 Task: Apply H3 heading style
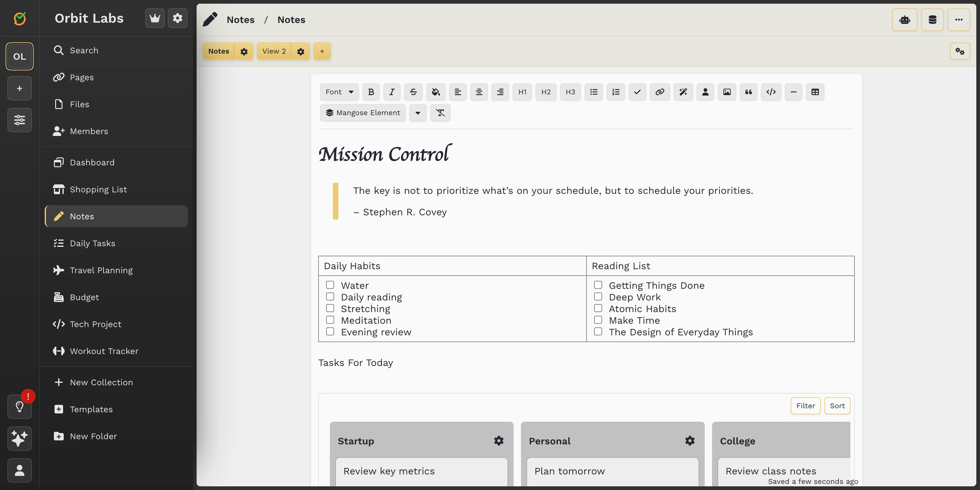click(x=570, y=92)
